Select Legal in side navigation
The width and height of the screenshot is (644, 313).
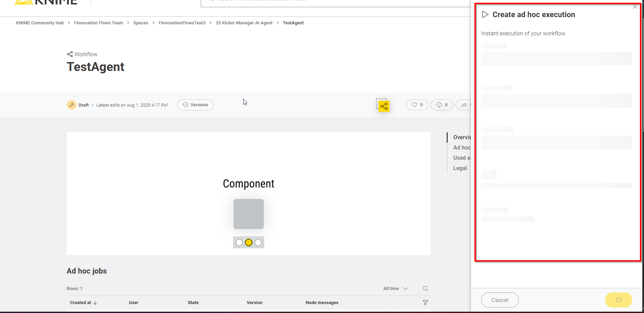coord(460,168)
